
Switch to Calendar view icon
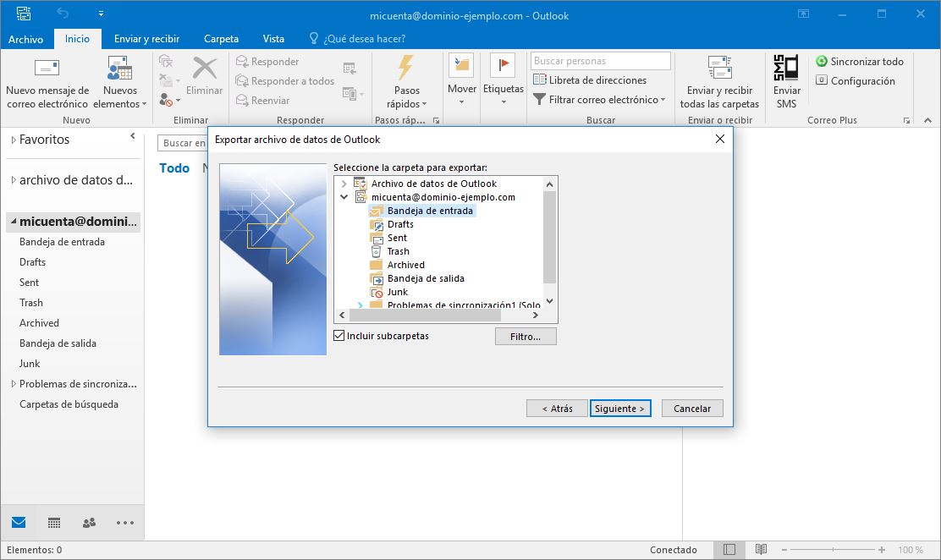point(54,523)
